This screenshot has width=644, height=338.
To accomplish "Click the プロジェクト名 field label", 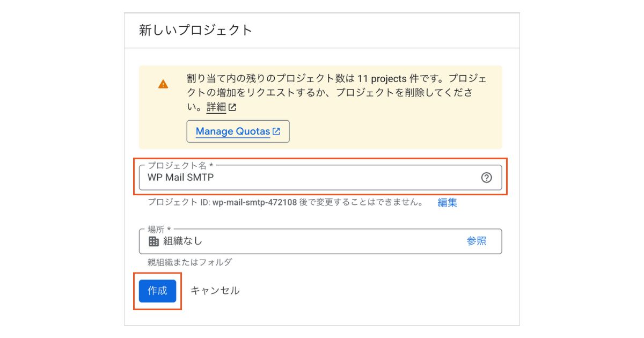I will [x=180, y=166].
